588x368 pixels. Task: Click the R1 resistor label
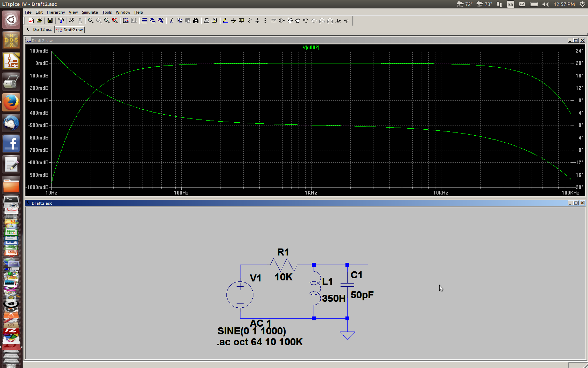click(283, 252)
